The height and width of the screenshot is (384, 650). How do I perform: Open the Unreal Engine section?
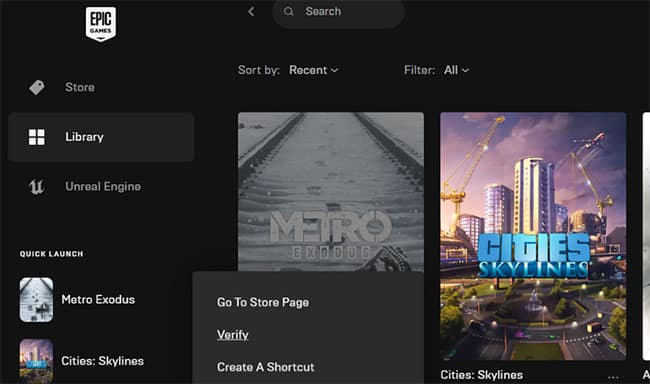tap(103, 187)
